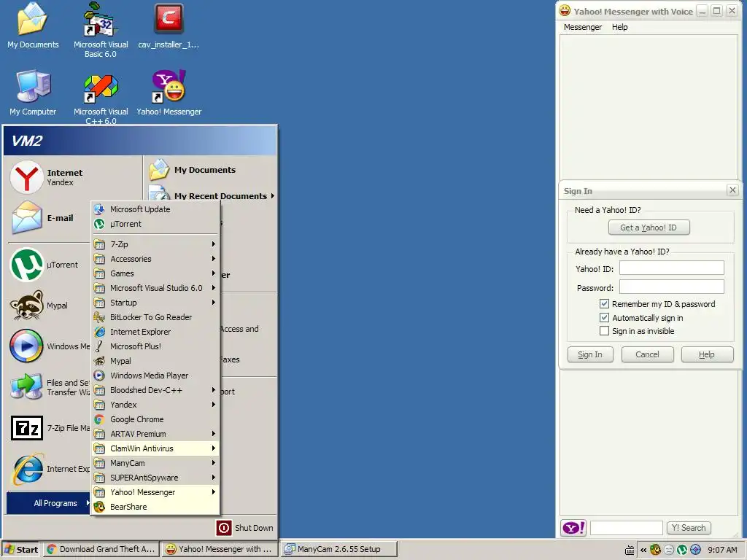Click the Shut Down power icon
This screenshot has height=560, width=747.
pos(223,528)
